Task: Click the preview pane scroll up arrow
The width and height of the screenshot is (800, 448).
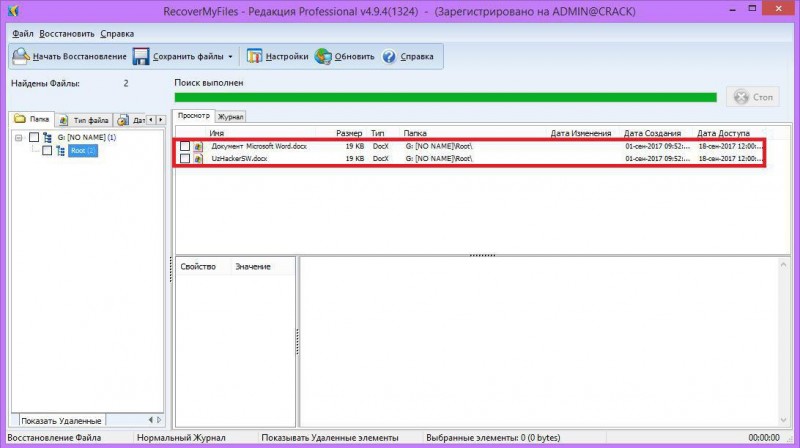Action: click(x=784, y=264)
